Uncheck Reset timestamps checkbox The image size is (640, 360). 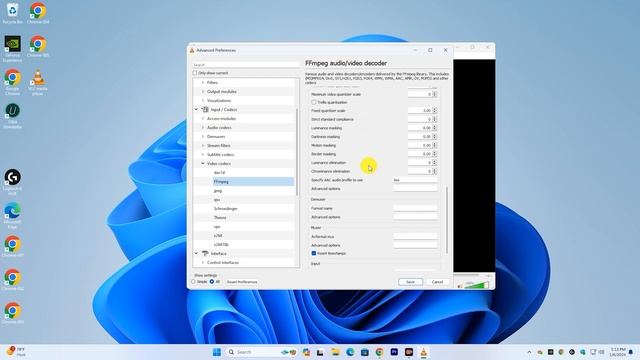tap(313, 253)
